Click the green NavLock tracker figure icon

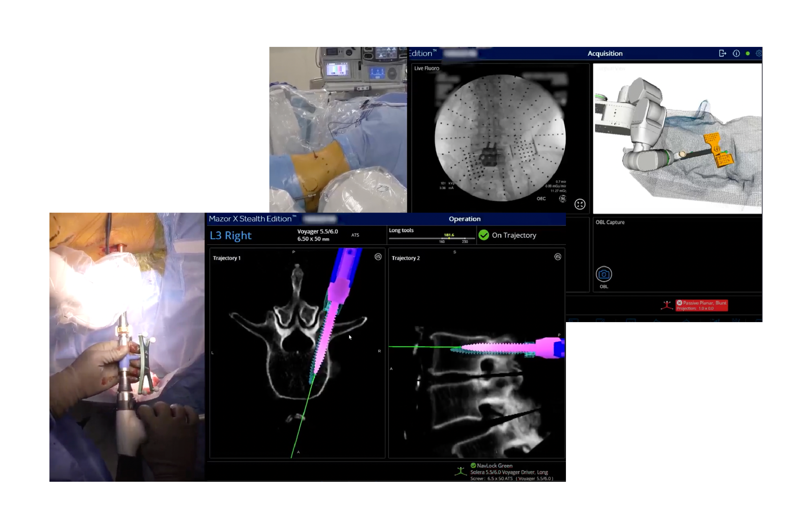pos(461,471)
